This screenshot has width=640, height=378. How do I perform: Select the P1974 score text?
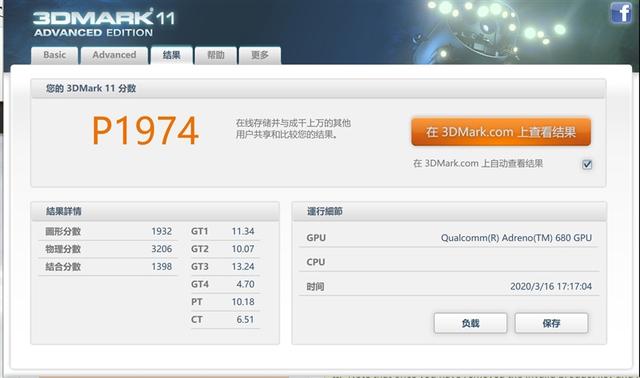pyautogui.click(x=145, y=131)
